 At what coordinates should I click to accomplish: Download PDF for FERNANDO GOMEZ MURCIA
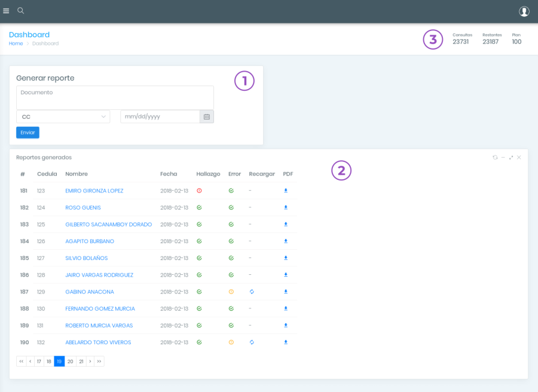coord(286,308)
